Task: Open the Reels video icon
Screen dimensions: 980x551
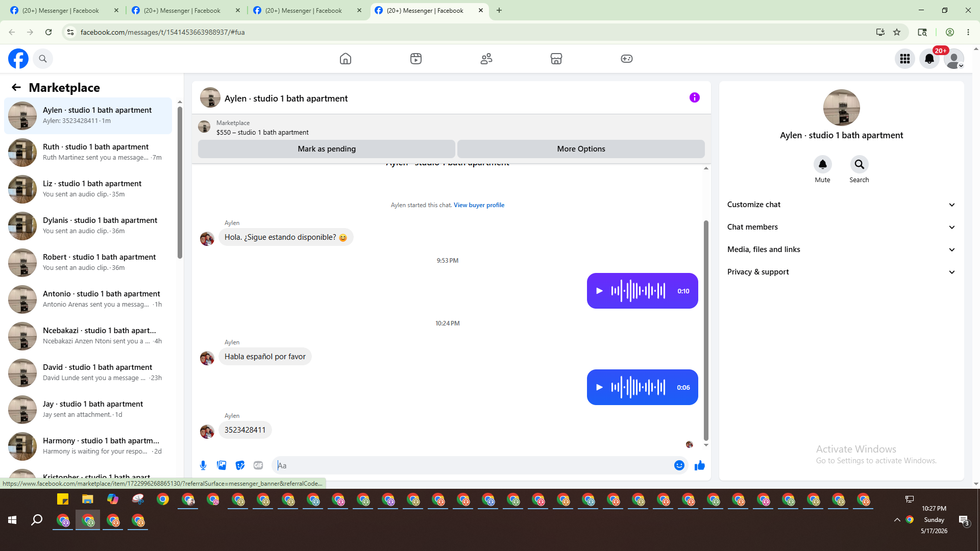Action: pos(416,59)
